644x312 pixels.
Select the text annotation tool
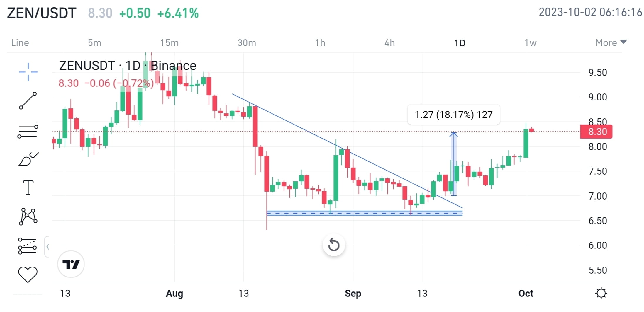point(28,187)
